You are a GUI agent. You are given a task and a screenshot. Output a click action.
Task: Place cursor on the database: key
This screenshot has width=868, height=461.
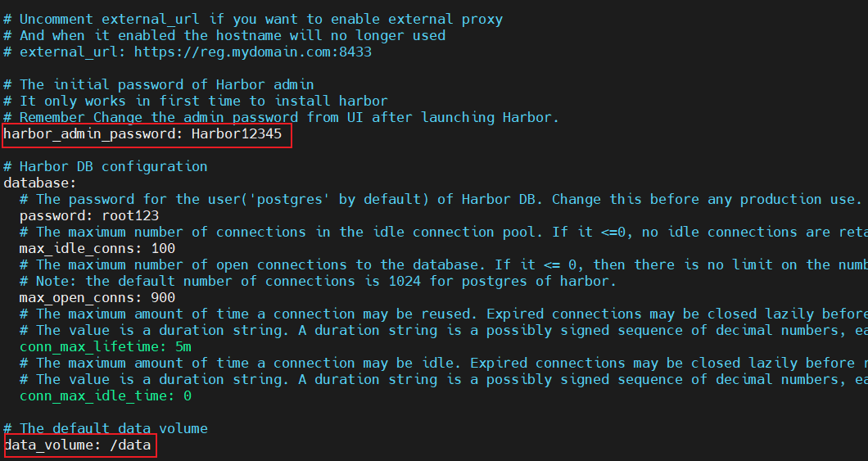[x=40, y=183]
